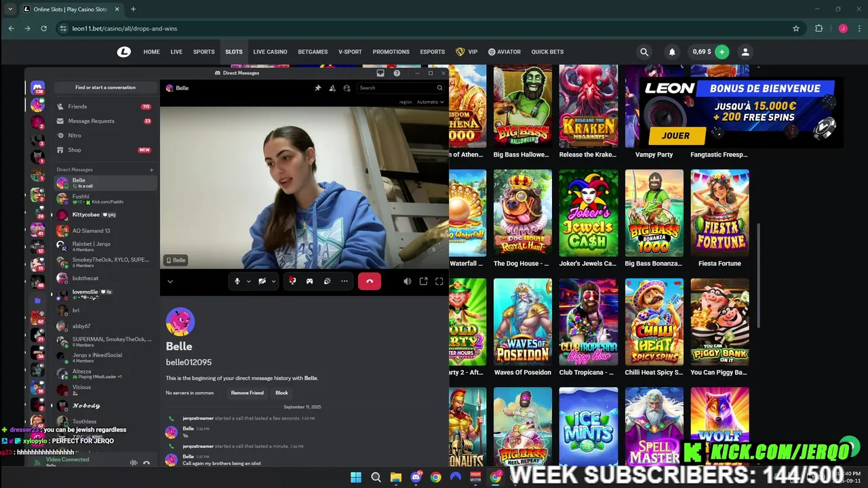Open Friends in Discord sidebar
The height and width of the screenshot is (488, 868).
pyautogui.click(x=105, y=106)
